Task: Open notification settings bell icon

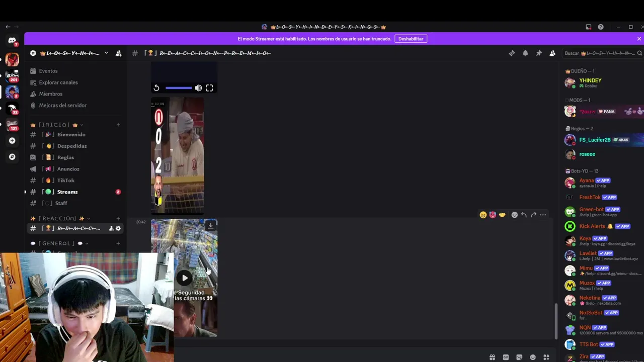Action: (525, 53)
